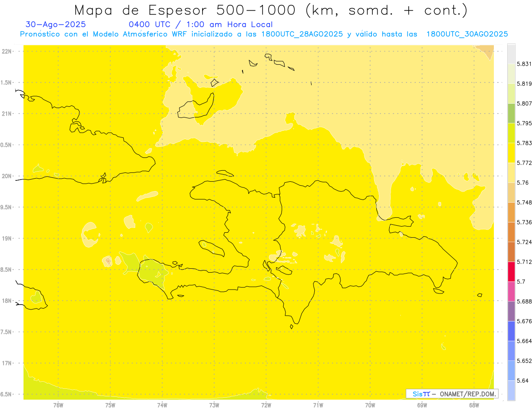Click the colorbar value '5.831'
The image size is (532, 411).
click(524, 64)
